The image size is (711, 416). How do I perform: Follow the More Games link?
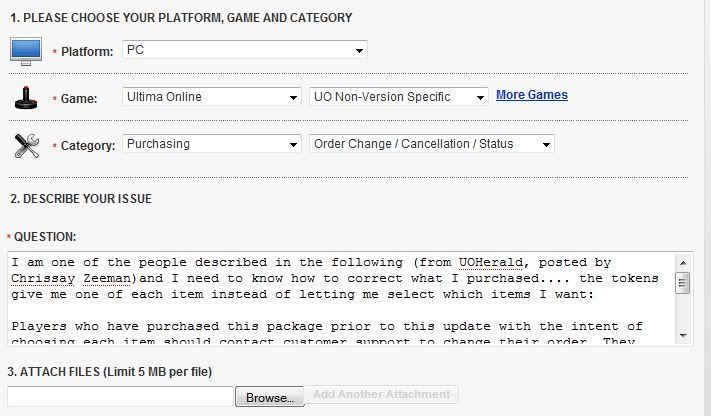pos(532,95)
